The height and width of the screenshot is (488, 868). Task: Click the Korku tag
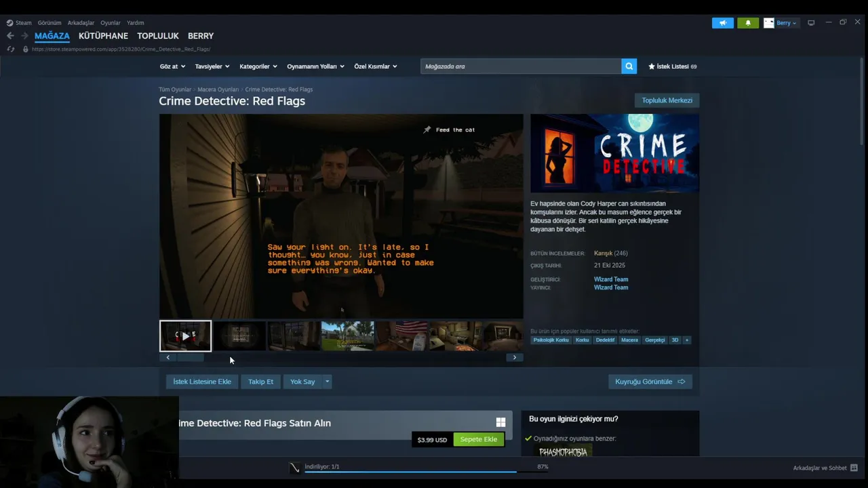click(583, 340)
